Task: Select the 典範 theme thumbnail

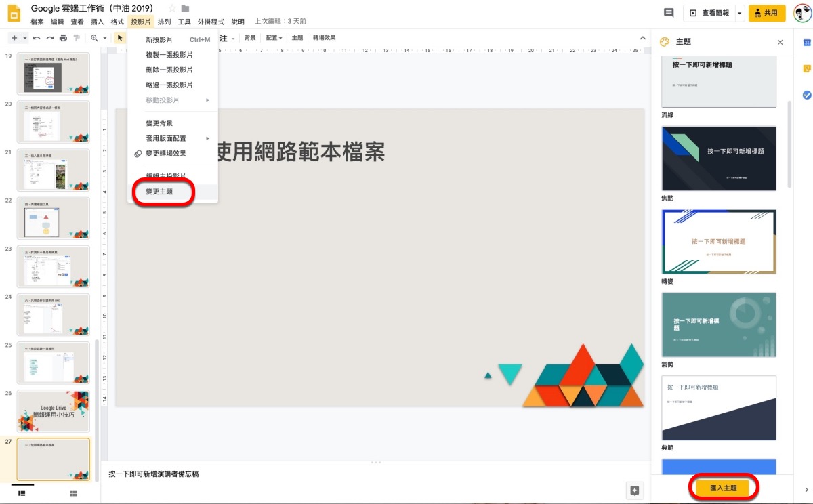Action: (x=719, y=408)
